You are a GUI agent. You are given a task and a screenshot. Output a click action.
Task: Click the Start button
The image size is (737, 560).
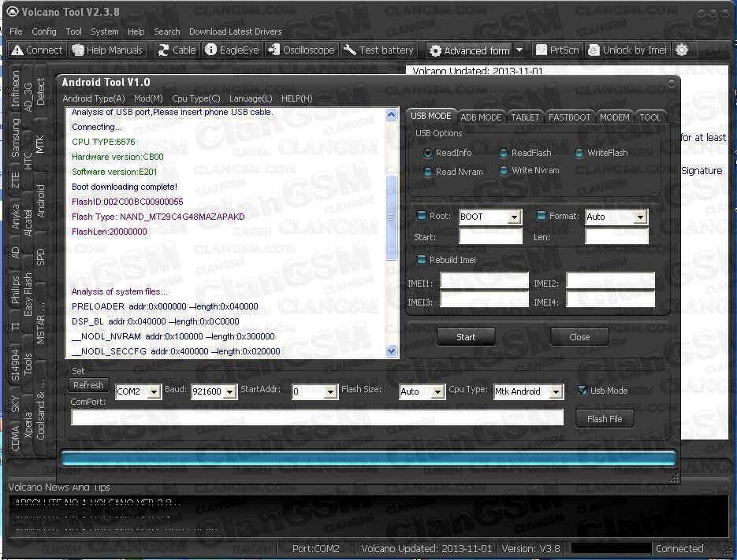coord(466,337)
